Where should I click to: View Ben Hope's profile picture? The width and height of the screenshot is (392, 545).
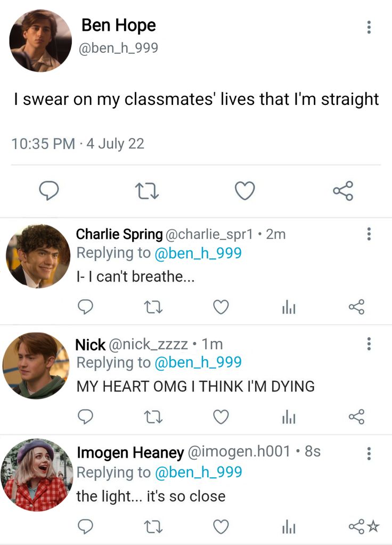pos(40,40)
